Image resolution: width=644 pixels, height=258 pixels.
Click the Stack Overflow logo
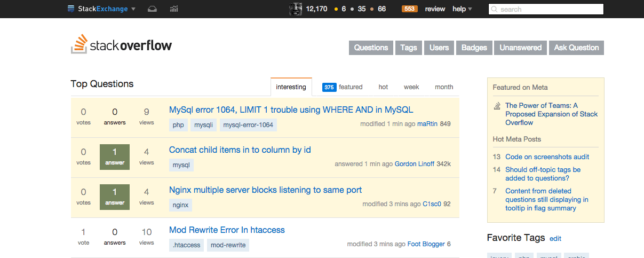pyautogui.click(x=122, y=45)
